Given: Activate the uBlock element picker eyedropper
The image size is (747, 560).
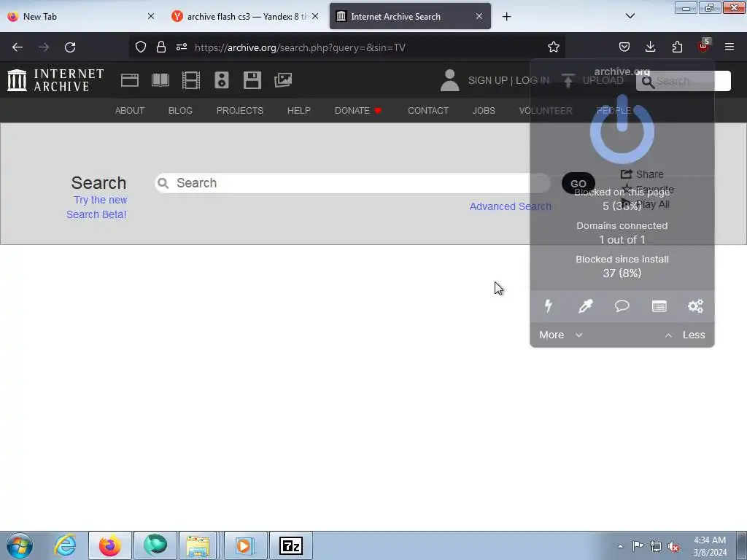Looking at the screenshot, I should [x=585, y=306].
